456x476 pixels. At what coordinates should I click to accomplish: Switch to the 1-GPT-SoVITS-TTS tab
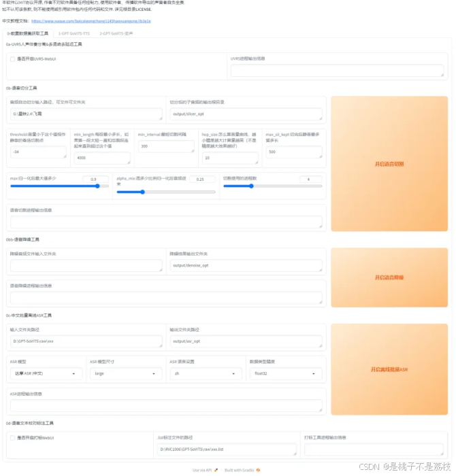pyautogui.click(x=74, y=33)
